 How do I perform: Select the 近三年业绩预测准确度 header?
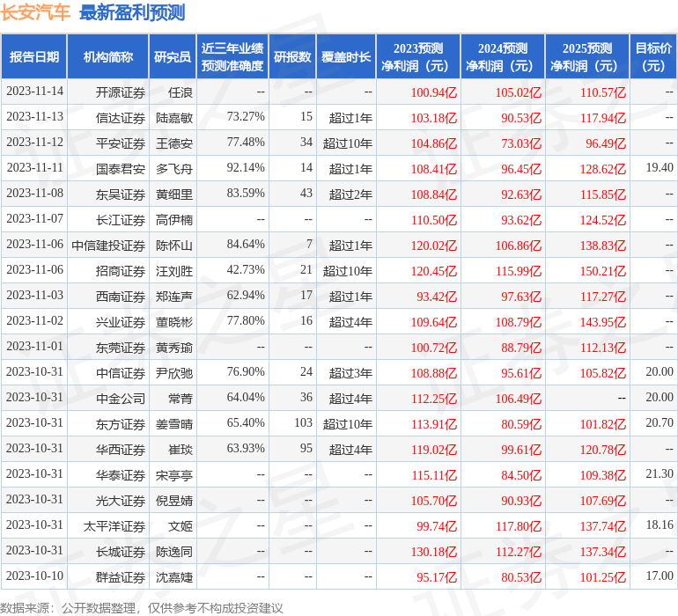[x=232, y=56]
